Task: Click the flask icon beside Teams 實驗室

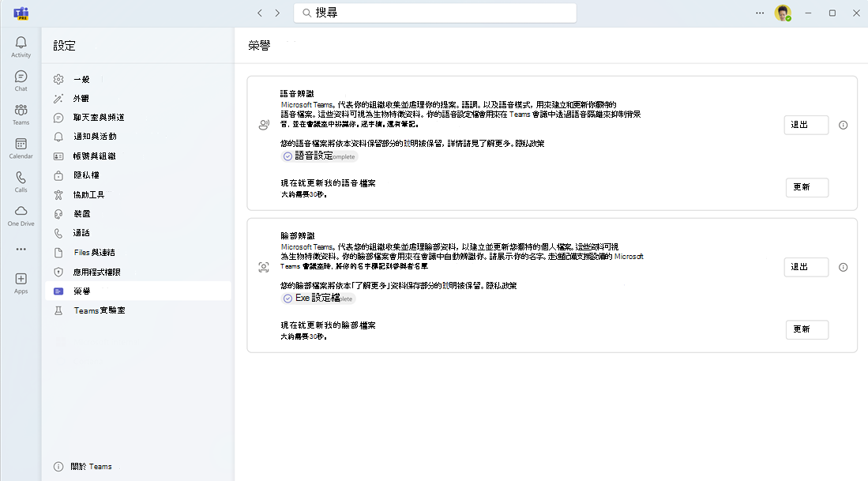Action: (58, 310)
